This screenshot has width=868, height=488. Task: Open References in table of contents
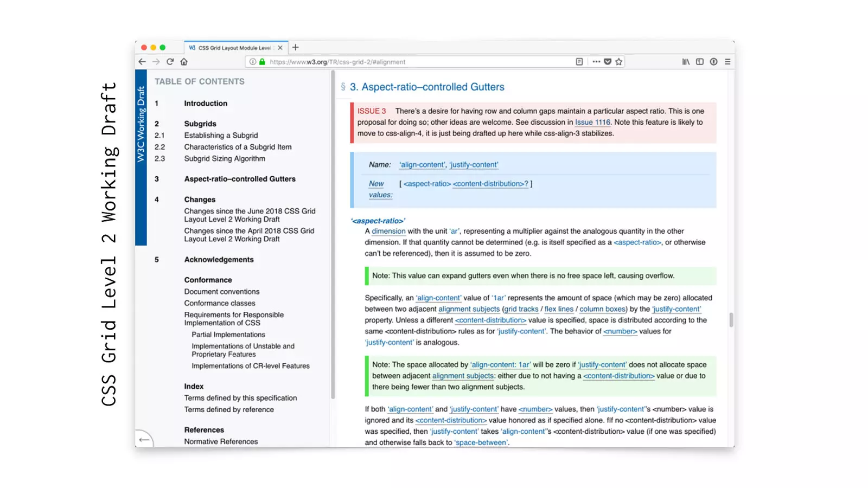(x=204, y=430)
